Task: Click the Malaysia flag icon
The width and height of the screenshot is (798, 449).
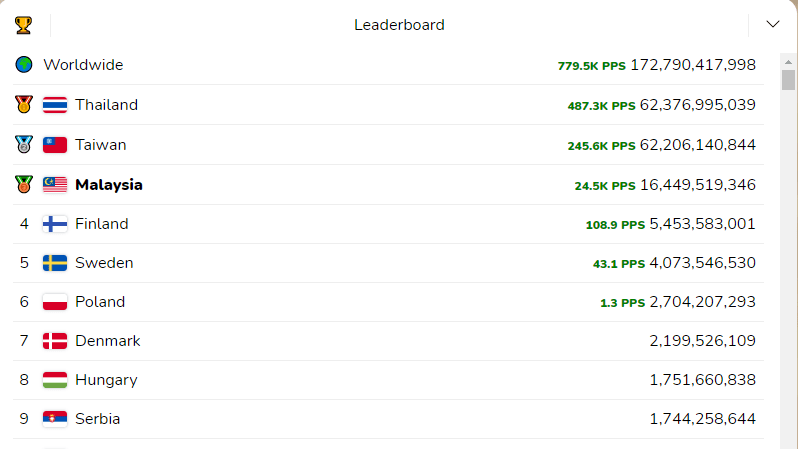Action: tap(55, 185)
